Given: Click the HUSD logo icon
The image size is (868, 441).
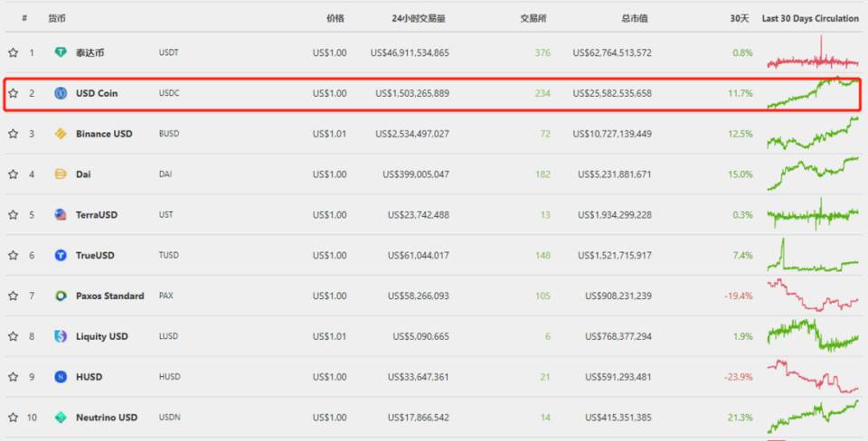Looking at the screenshot, I should (x=61, y=377).
